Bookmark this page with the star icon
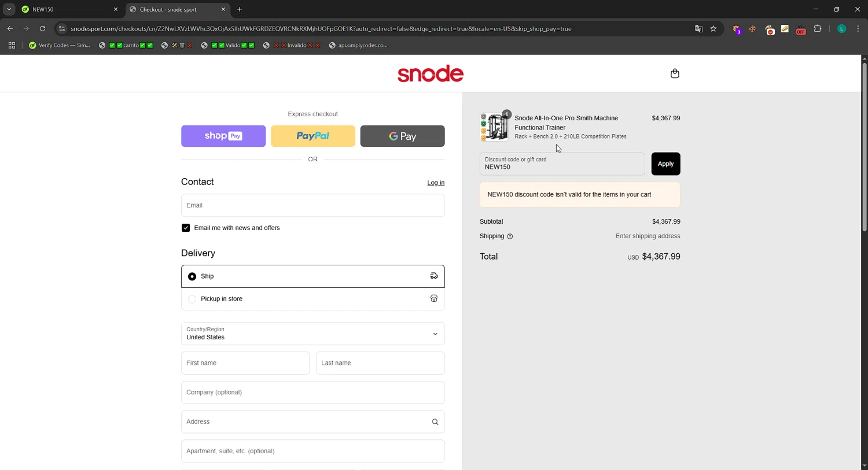This screenshot has height=470, width=868. [x=713, y=28]
